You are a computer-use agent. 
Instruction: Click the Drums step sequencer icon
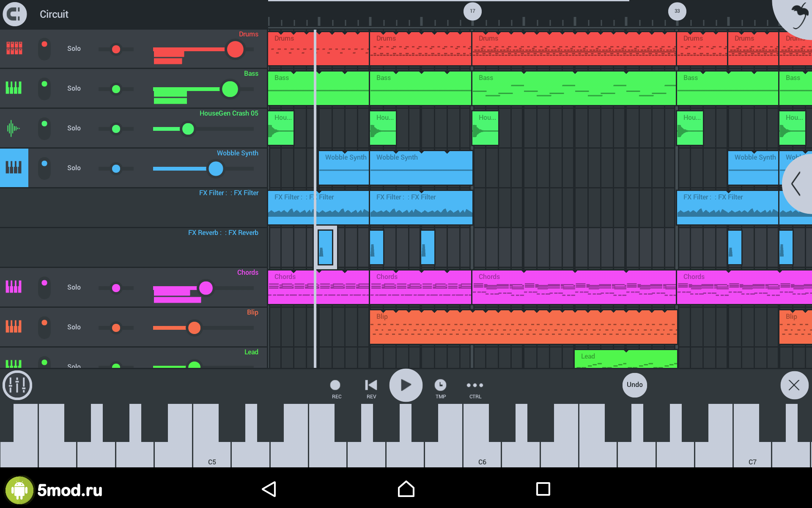(x=14, y=48)
